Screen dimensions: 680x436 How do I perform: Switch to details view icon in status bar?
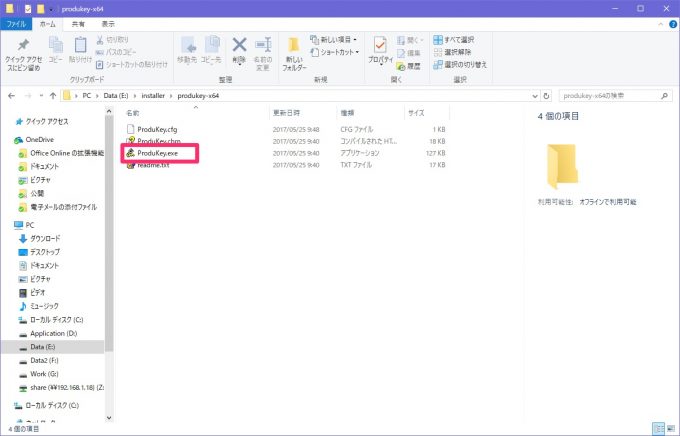point(659,429)
